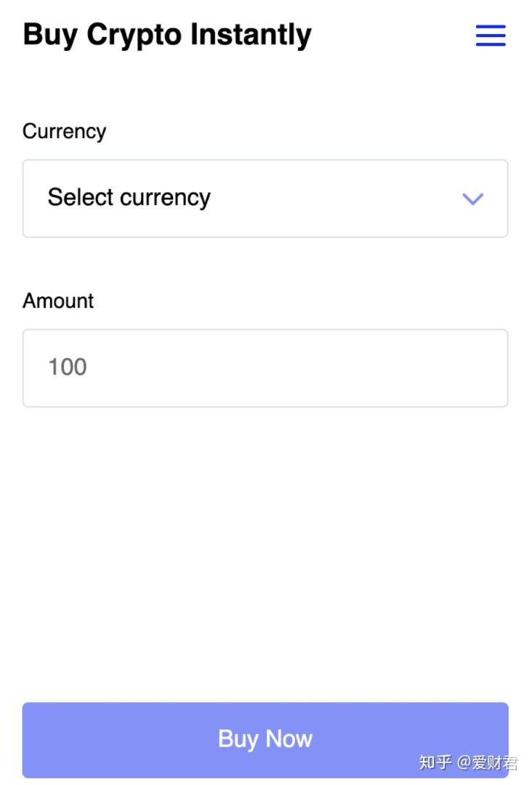The image size is (532, 785).
Task: Open the hamburger menu icon
Action: pos(491,35)
